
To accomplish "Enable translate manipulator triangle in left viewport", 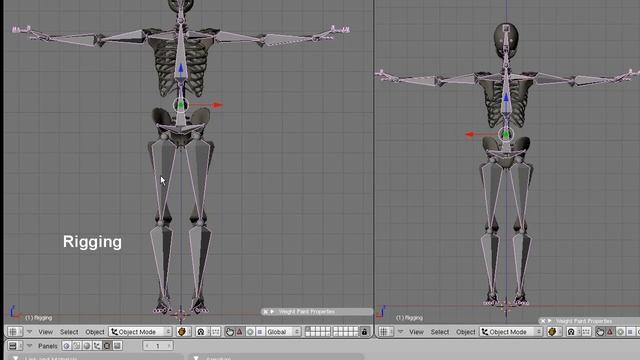I will pos(240,332).
